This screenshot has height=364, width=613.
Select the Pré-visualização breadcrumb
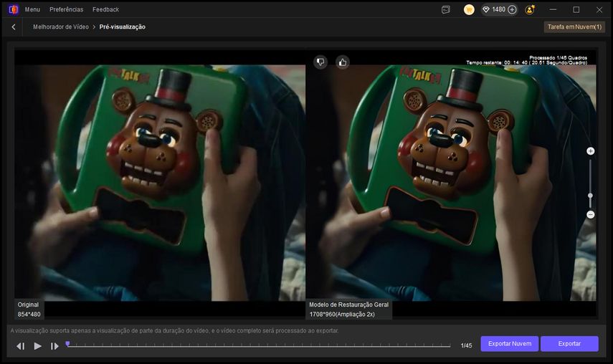[123, 27]
